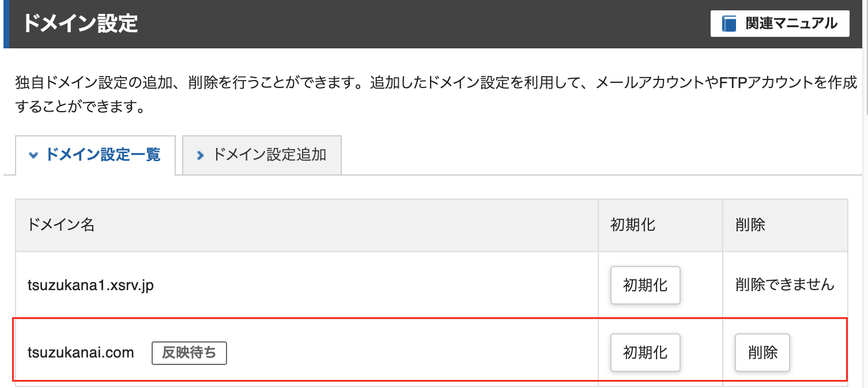Open the ドメイン設定追加 tab
The image size is (868, 388).
262,155
